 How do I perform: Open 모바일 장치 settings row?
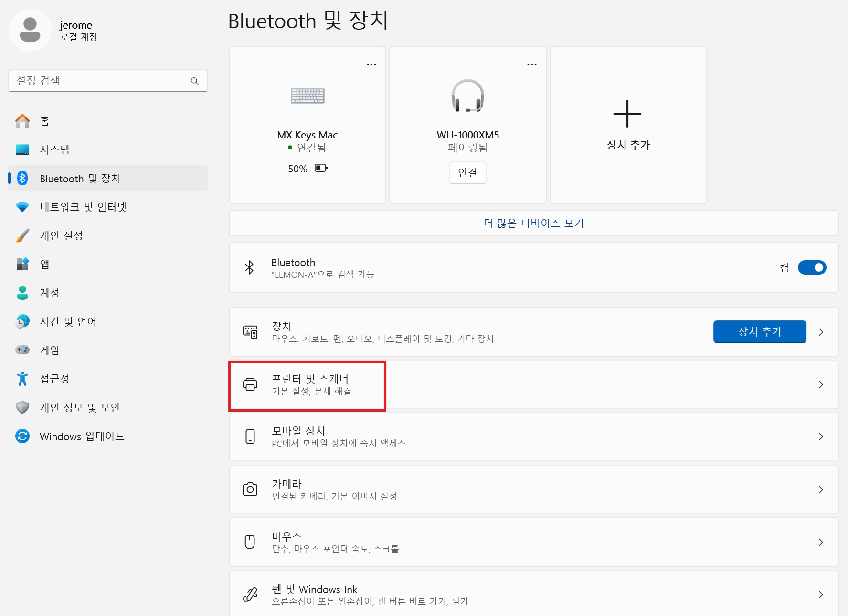coord(534,436)
